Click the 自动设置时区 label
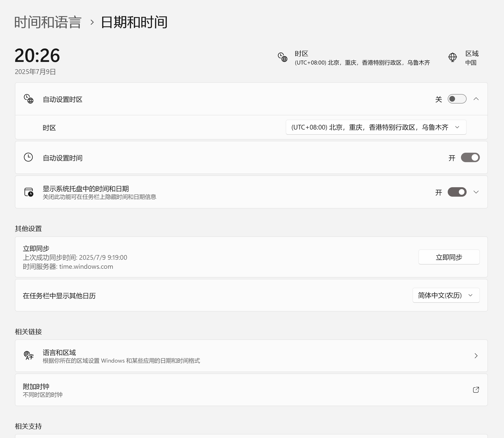 click(63, 100)
